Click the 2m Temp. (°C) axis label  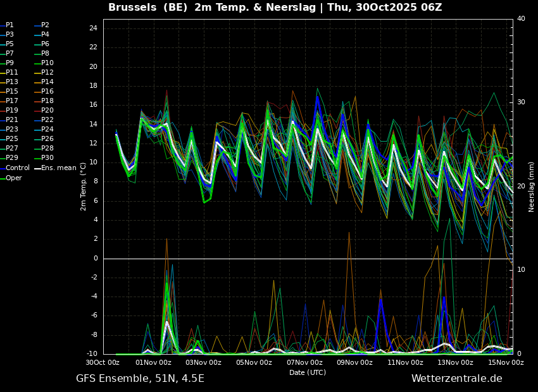click(x=84, y=187)
